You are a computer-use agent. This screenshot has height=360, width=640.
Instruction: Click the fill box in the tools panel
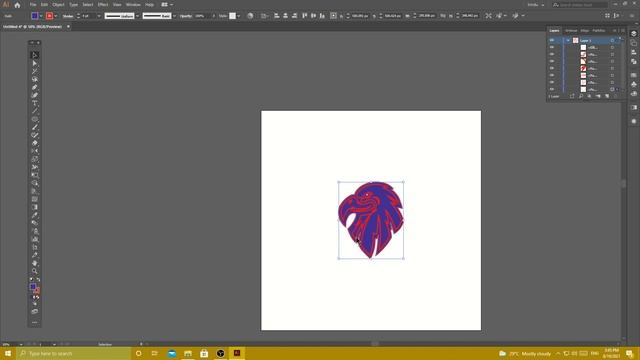(x=33, y=287)
